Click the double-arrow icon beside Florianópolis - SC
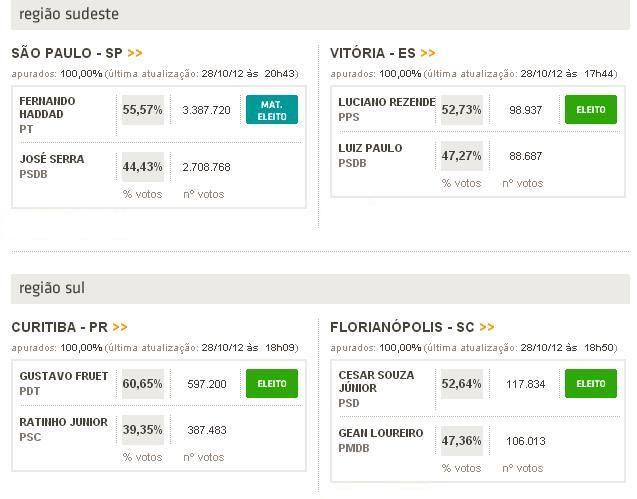 point(486,327)
